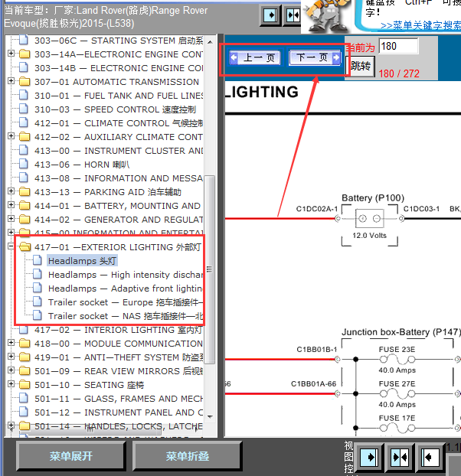
Task: Go to previous page with 上一页 button
Action: 256,57
